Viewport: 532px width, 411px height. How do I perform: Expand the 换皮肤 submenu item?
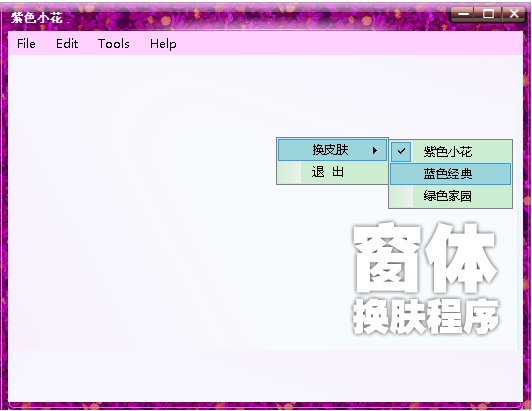[x=332, y=150]
